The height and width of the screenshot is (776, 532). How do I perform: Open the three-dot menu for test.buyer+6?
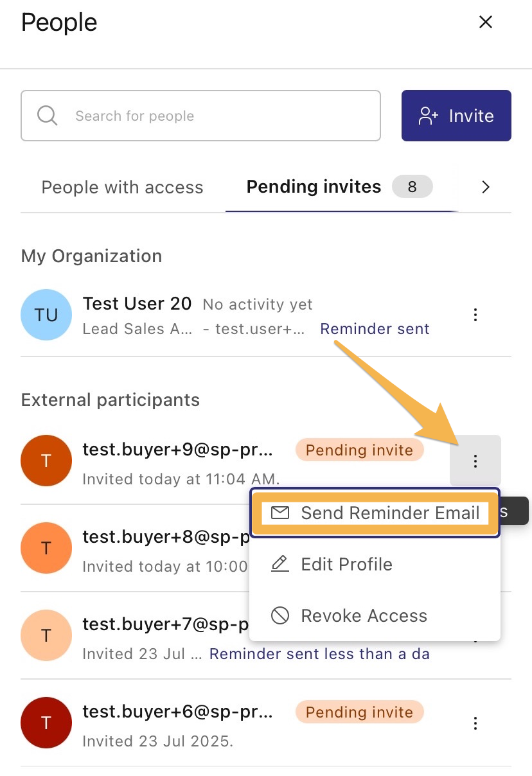point(475,723)
